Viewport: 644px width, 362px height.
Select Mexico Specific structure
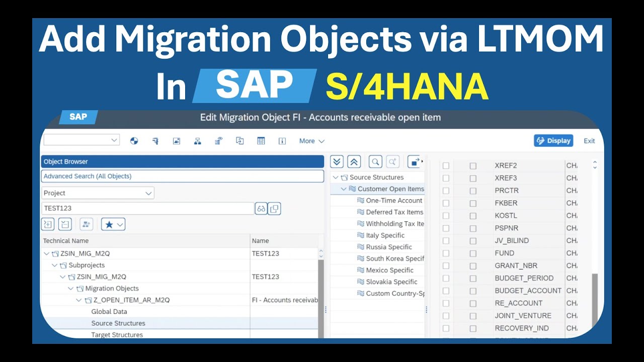tap(389, 270)
